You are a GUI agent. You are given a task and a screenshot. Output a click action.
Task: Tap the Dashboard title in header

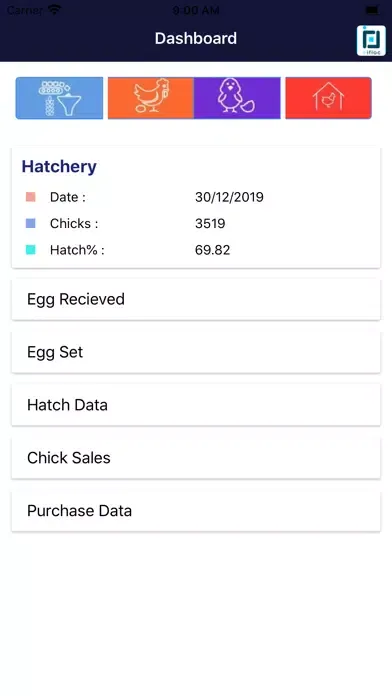(196, 38)
